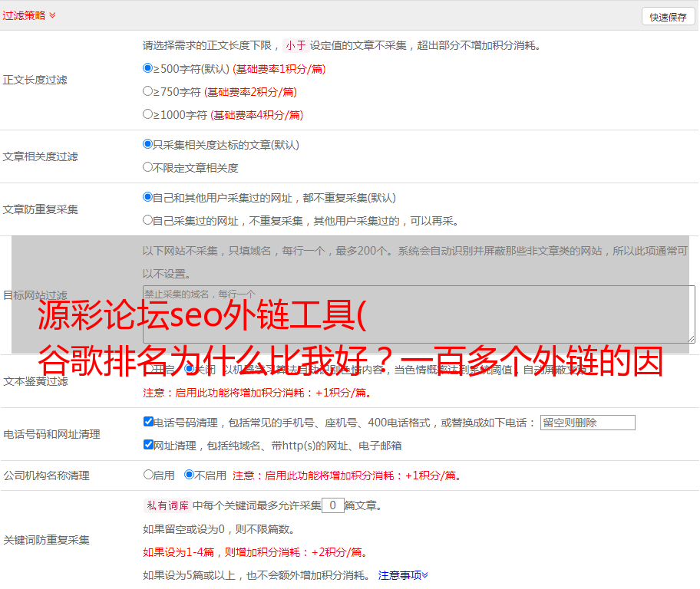Click the 留空则删除 phone replacement field
This screenshot has height=589, width=700.
pos(587,423)
